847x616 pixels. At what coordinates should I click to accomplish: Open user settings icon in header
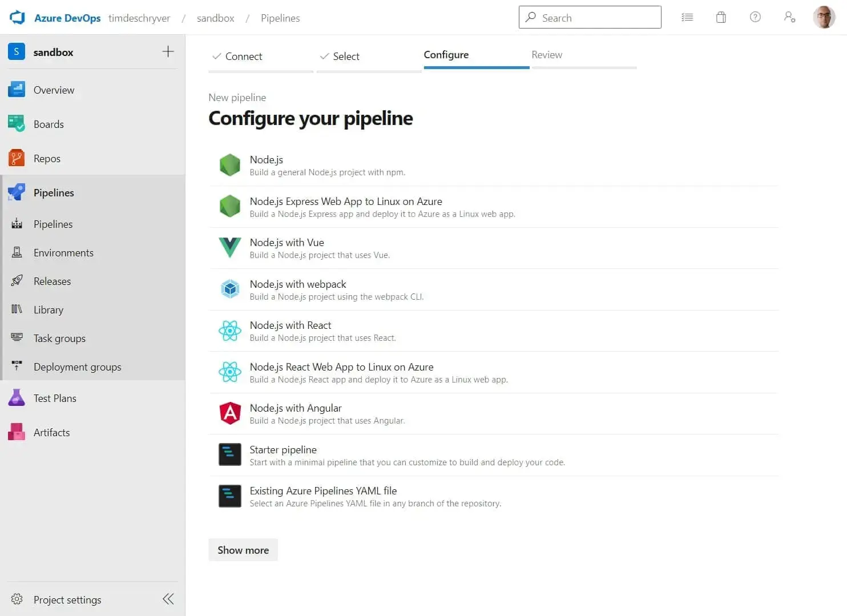click(789, 17)
